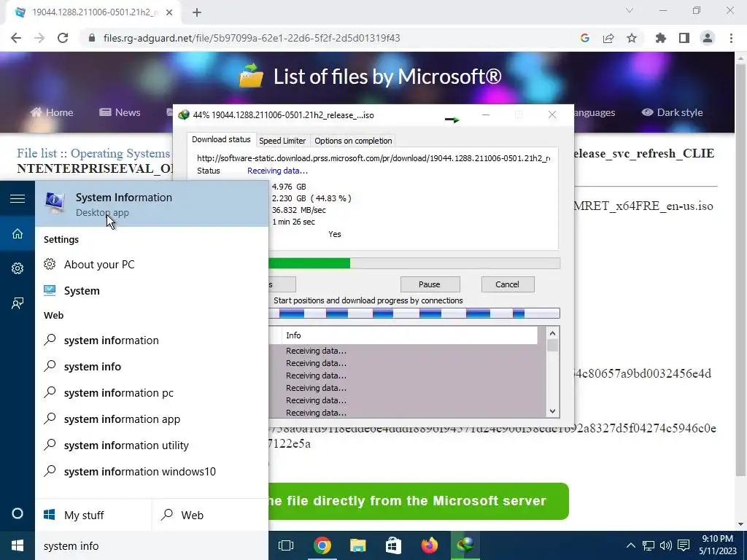Open Chrome profile avatar

point(708,38)
